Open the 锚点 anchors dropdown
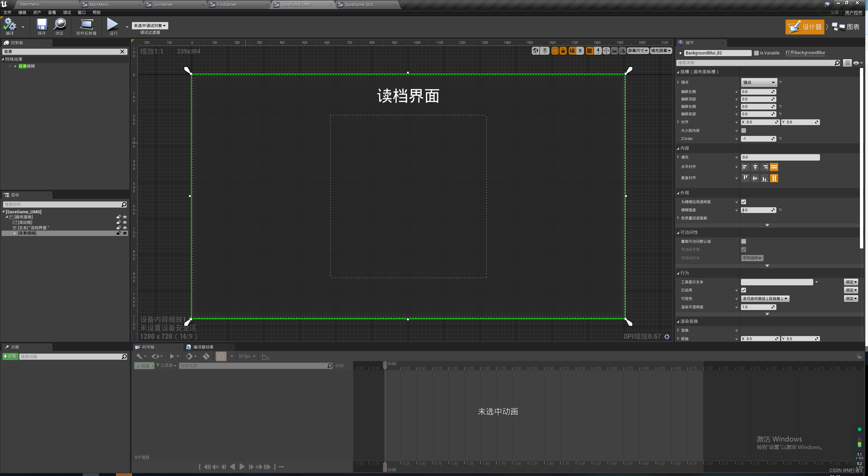The width and height of the screenshot is (868, 476). 758,82
